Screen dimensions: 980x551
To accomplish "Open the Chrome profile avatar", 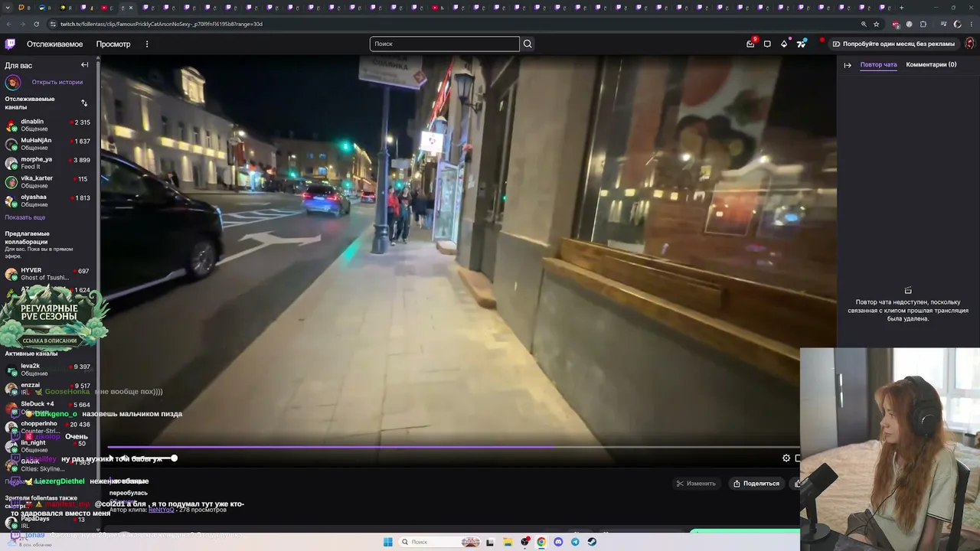I will (957, 24).
